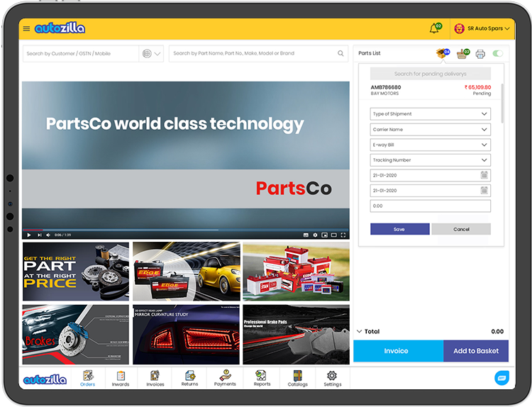The width and height of the screenshot is (532, 407).
Task: Click the Invoice button
Action: (398, 351)
